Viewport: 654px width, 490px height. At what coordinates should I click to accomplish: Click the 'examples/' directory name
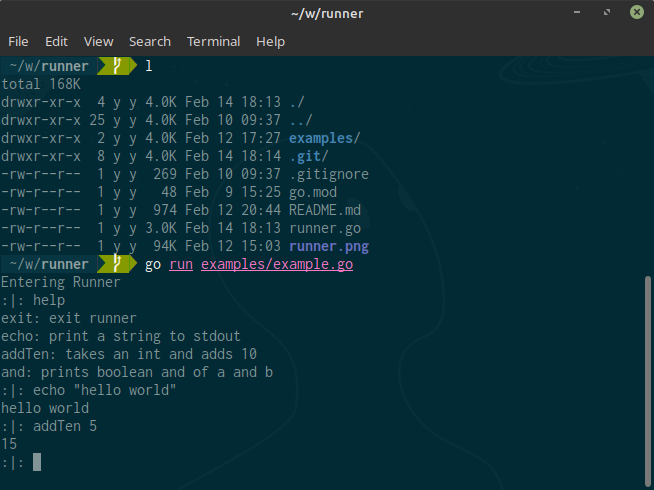coord(324,138)
